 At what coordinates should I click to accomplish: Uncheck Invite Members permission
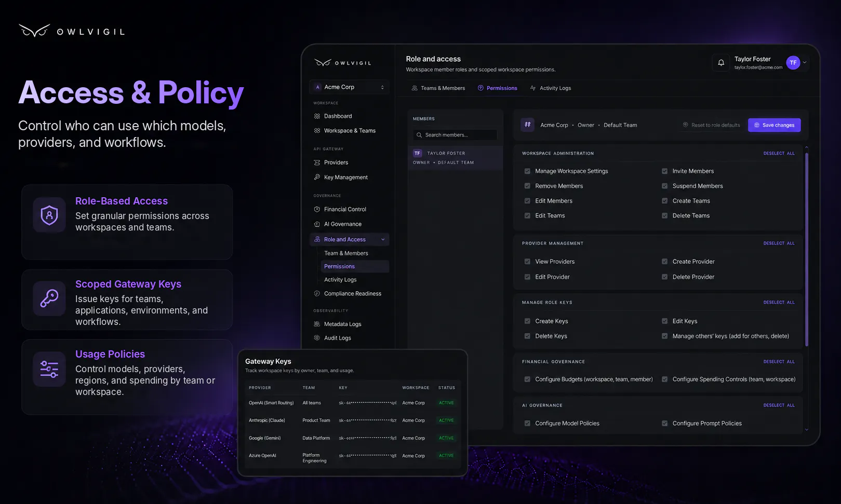click(x=664, y=171)
